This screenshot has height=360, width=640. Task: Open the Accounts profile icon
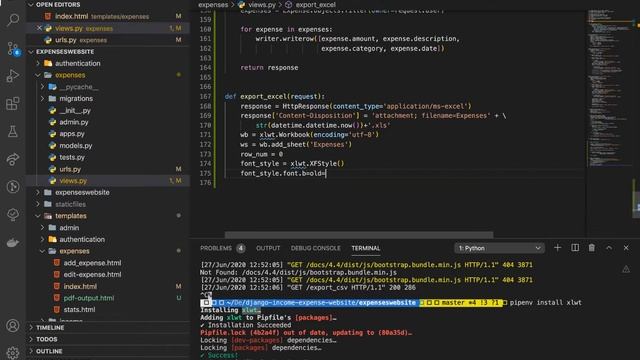coord(13,326)
